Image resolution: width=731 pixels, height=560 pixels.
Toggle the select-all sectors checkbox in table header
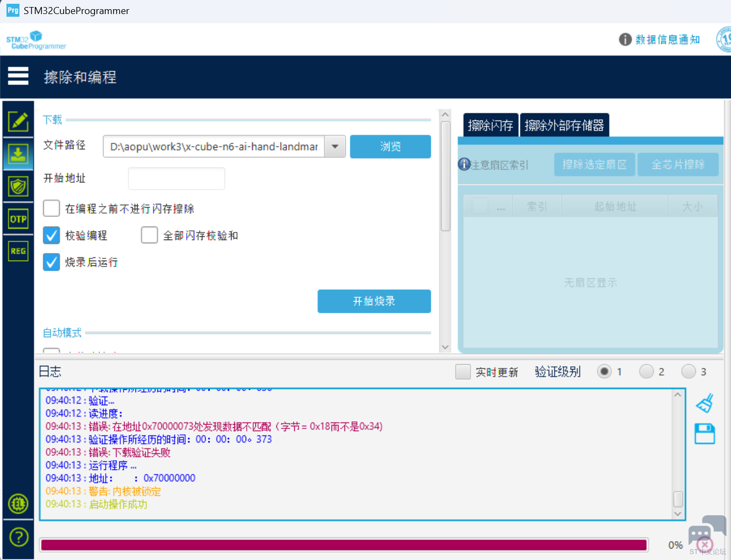click(480, 206)
